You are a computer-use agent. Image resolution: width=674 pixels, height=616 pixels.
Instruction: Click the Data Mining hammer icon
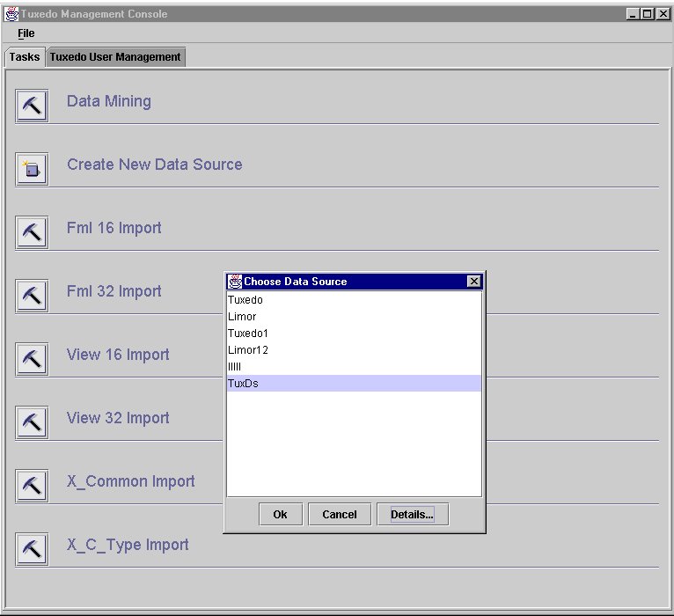[32, 106]
